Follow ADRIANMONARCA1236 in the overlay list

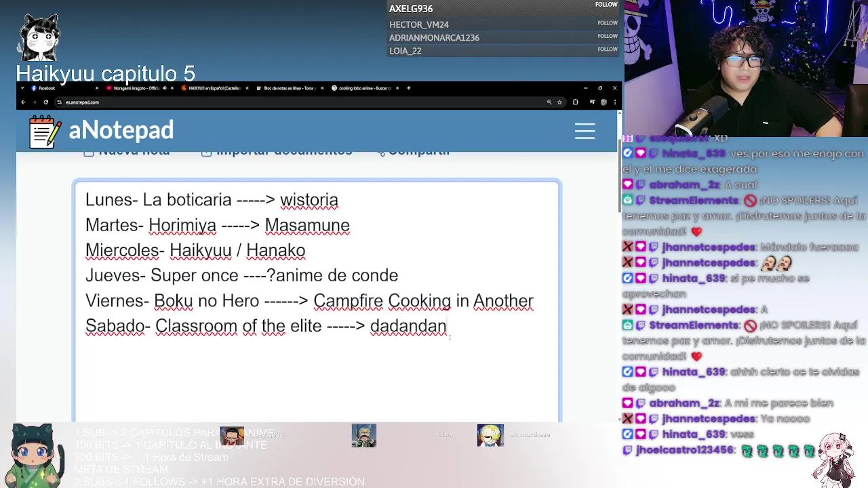pyautogui.click(x=608, y=36)
